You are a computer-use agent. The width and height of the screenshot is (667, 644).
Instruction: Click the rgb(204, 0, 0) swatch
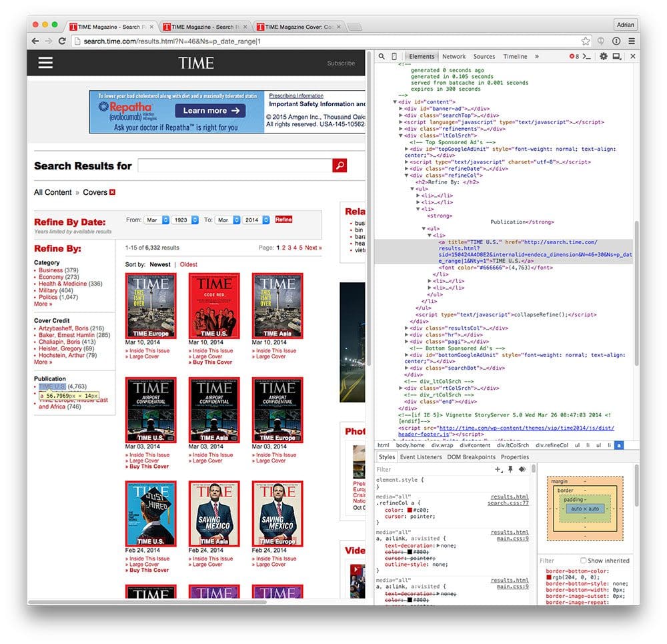click(549, 577)
